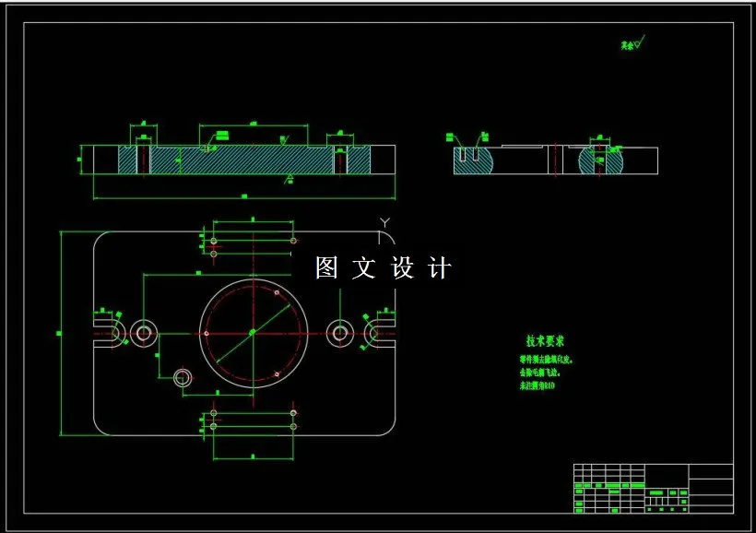Screen dimensions: 756x533
Task: Click the 图文设计 watermark text
Action: point(381,266)
